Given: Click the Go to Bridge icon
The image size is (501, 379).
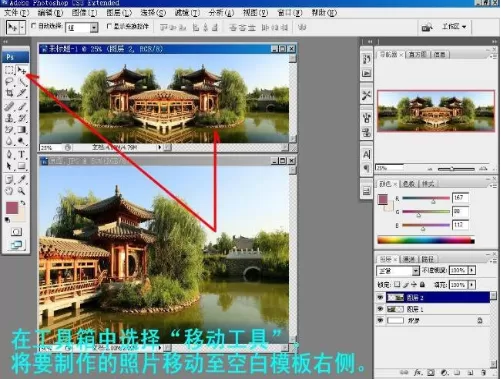Looking at the screenshot, I should click(427, 27).
